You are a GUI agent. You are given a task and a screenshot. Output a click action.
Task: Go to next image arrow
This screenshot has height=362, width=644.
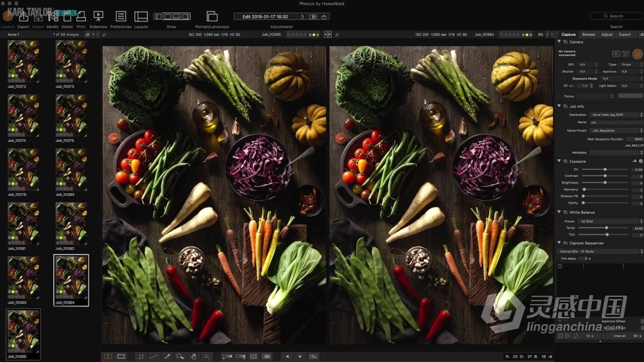pos(301,356)
